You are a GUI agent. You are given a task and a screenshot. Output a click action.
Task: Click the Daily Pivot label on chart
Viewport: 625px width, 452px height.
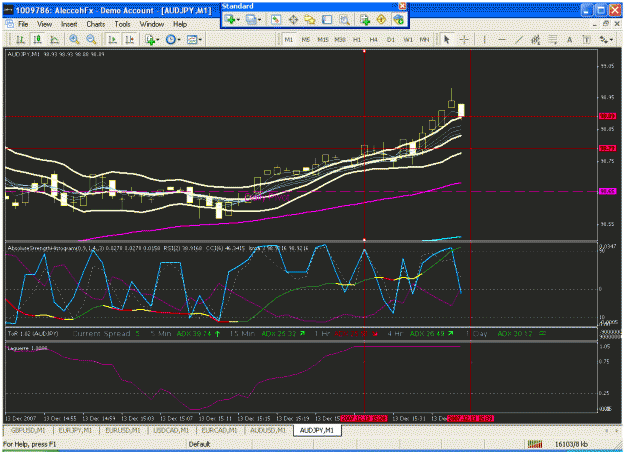coord(267,197)
